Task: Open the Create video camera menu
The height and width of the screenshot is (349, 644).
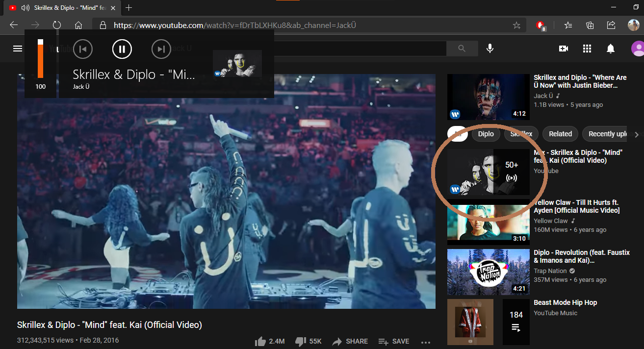Action: [x=564, y=48]
